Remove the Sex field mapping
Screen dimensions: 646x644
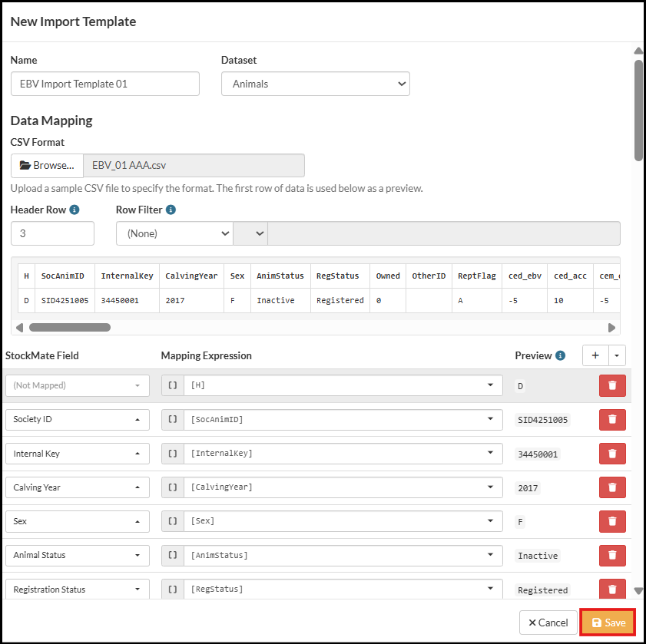pyautogui.click(x=612, y=521)
